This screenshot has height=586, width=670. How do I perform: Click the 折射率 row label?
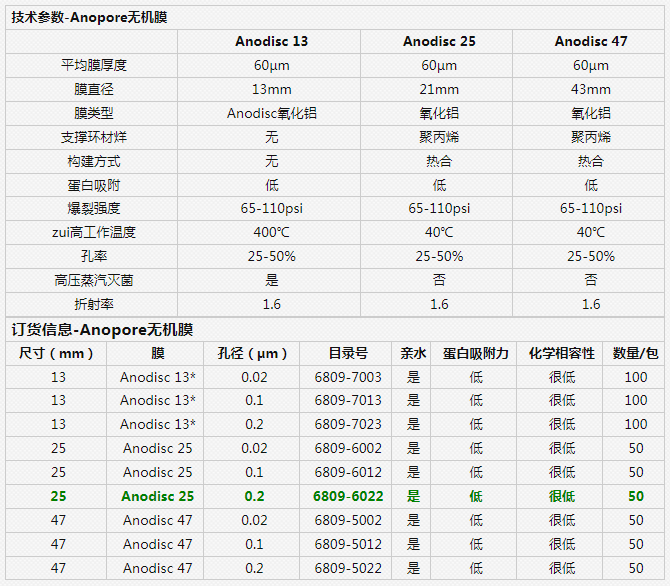(94, 304)
